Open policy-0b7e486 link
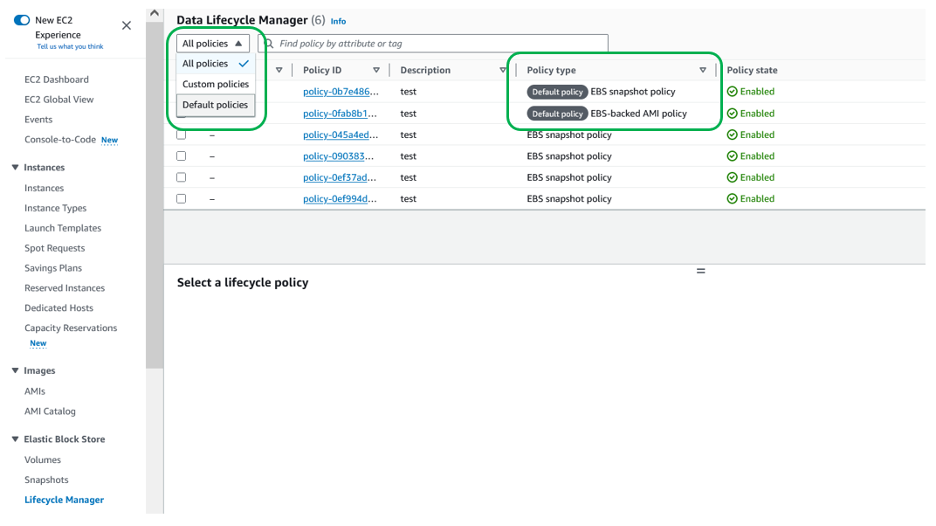 (340, 91)
